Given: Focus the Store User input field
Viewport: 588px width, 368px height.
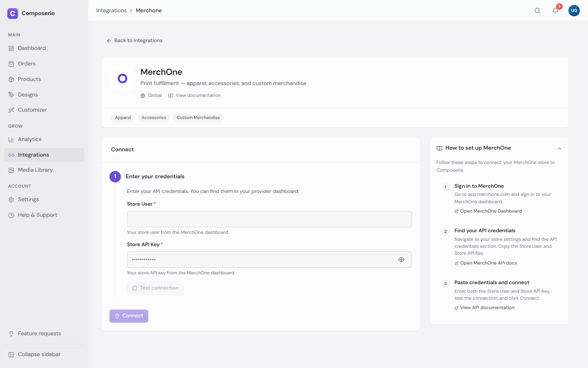Looking at the screenshot, I should [269, 219].
